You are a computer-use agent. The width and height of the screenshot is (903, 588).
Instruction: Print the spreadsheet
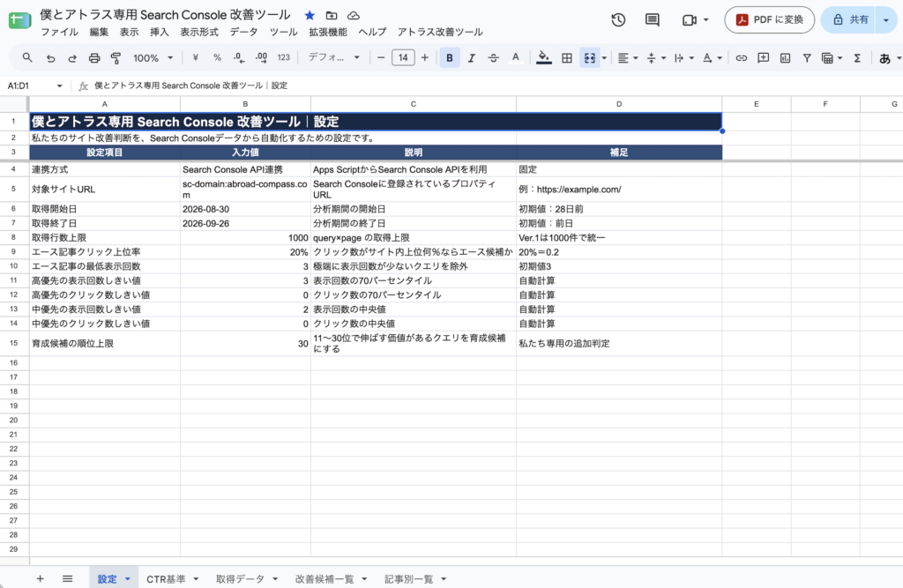[93, 57]
